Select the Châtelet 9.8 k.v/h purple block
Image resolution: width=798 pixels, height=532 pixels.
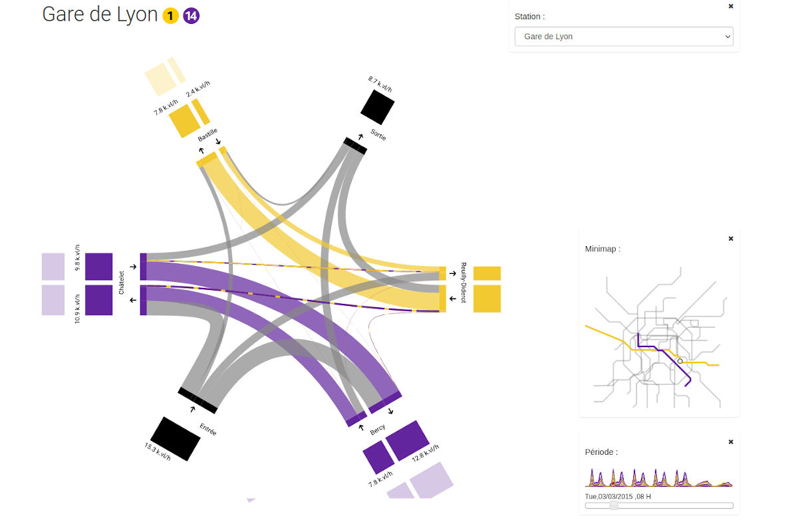coord(99,266)
